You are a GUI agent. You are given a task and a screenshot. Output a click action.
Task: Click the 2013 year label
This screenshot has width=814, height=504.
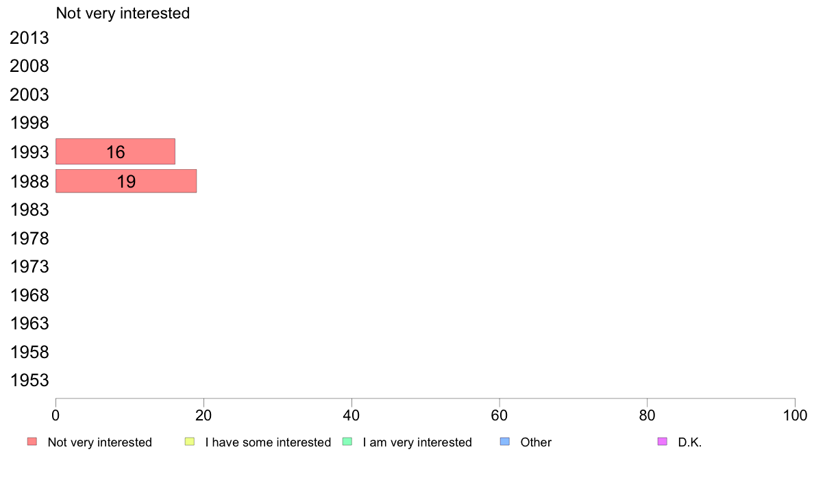pos(29,38)
